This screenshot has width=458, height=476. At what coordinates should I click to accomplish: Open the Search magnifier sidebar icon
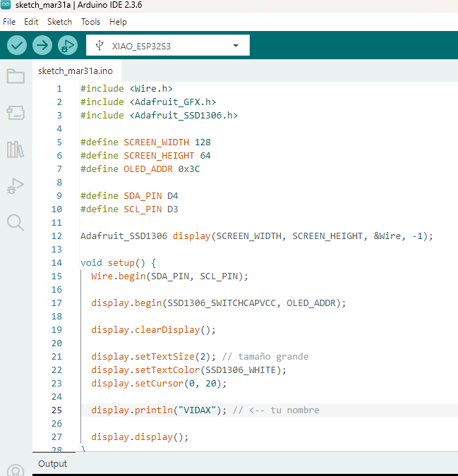coord(16,223)
